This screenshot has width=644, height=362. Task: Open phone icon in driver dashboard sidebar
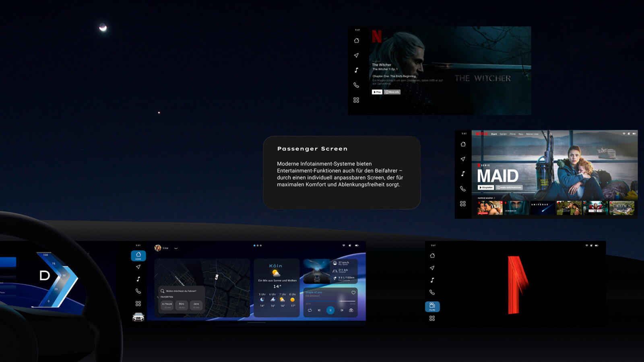tap(138, 291)
